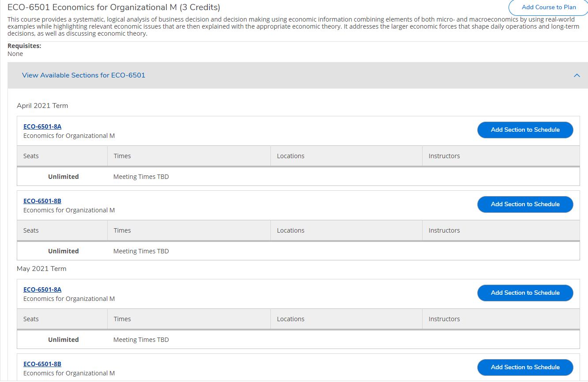Screen dimensions: 588x382
Task: Open ECO-6501-8A section link under April 2021 Term
Action: click(42, 126)
